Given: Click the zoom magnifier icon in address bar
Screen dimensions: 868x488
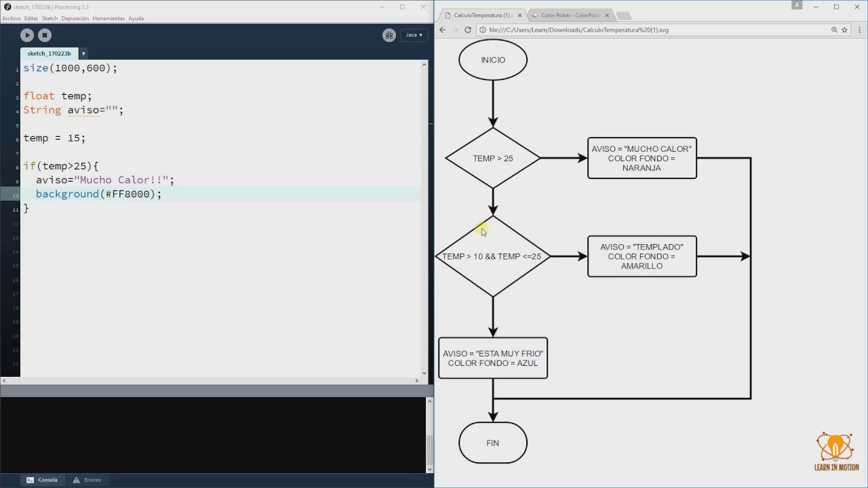Looking at the screenshot, I should pos(834,30).
